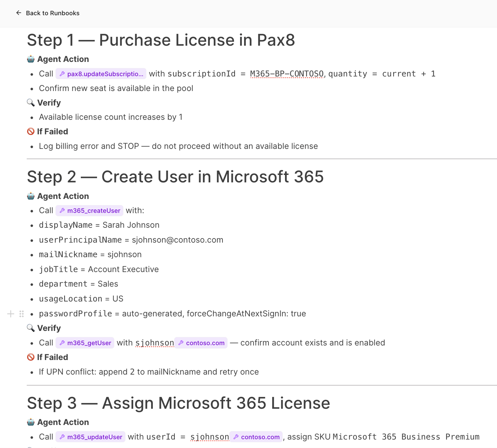497x448 pixels.
Task: Click the prohibited icon in Step 2 If Failed
Action: 31,357
